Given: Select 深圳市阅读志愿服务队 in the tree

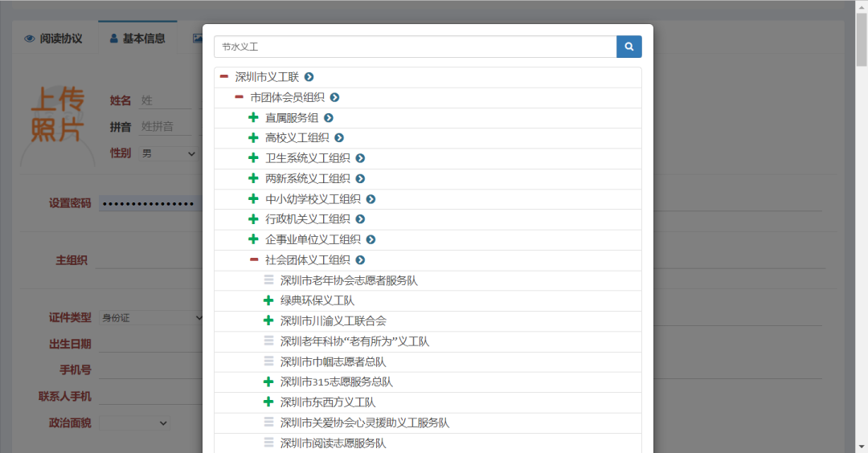Looking at the screenshot, I should (334, 443).
